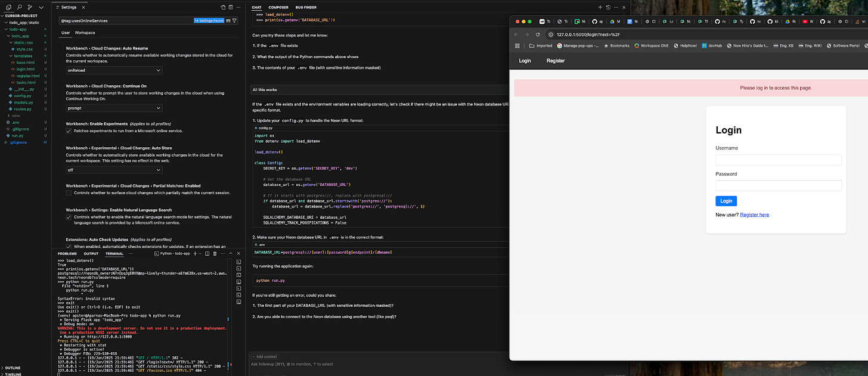Switch to the OUTPUT panel tab
Screen dimensions: 868x376
click(x=91, y=253)
